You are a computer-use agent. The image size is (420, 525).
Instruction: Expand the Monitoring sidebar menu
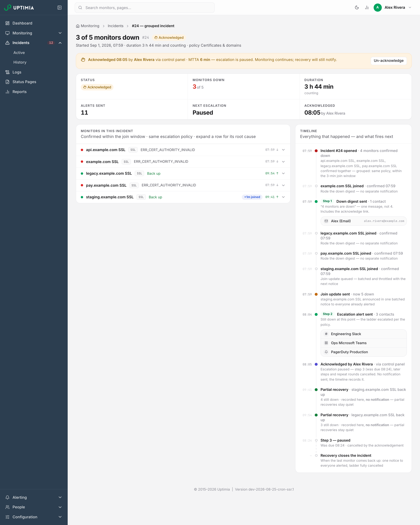34,33
